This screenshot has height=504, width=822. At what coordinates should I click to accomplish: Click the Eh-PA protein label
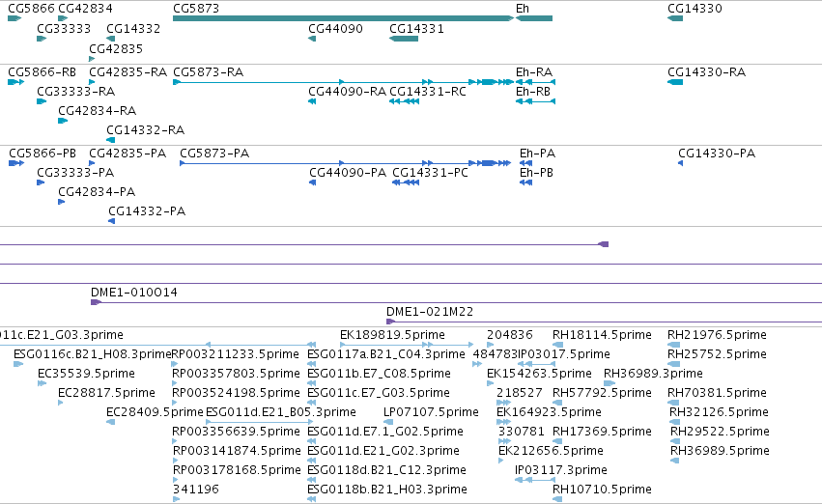pos(537,153)
